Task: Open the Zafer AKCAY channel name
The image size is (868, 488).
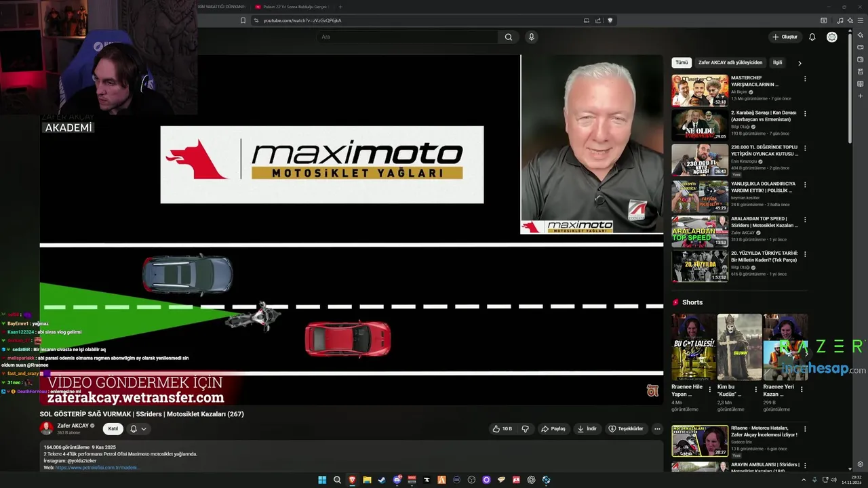Action: pyautogui.click(x=73, y=426)
